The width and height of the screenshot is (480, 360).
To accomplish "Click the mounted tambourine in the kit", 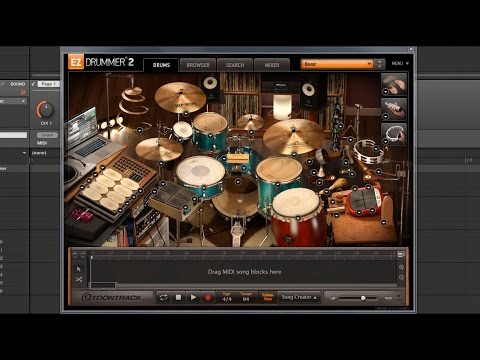I will [x=368, y=152].
